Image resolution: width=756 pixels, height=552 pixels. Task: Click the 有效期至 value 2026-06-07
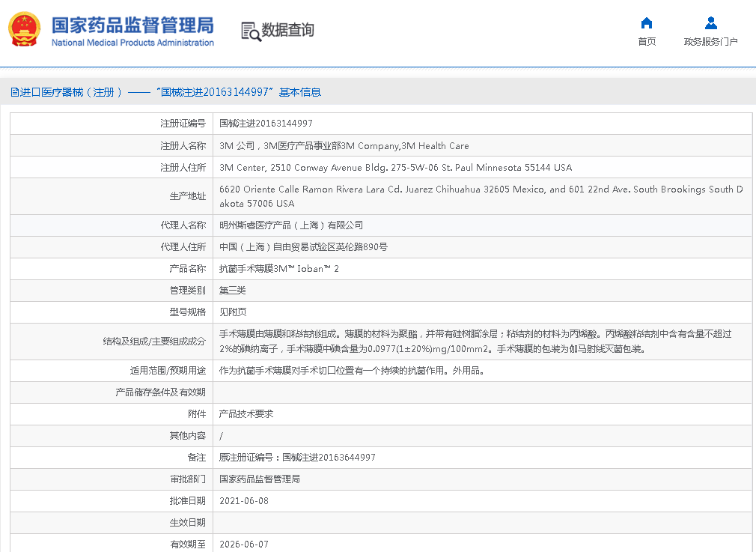coord(243,544)
